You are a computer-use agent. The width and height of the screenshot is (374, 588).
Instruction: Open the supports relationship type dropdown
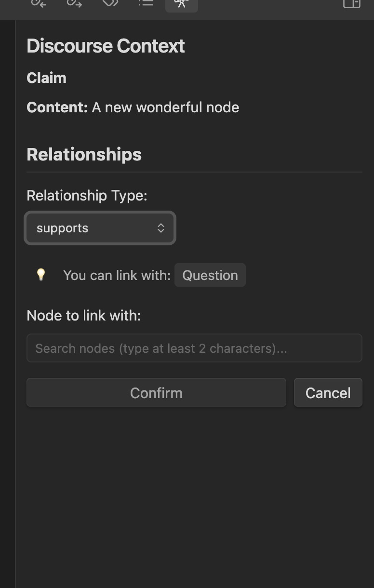[100, 228]
